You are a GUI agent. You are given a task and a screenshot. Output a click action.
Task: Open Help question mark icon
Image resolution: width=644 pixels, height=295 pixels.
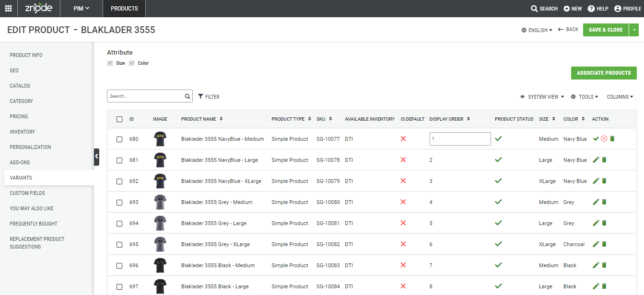[591, 9]
